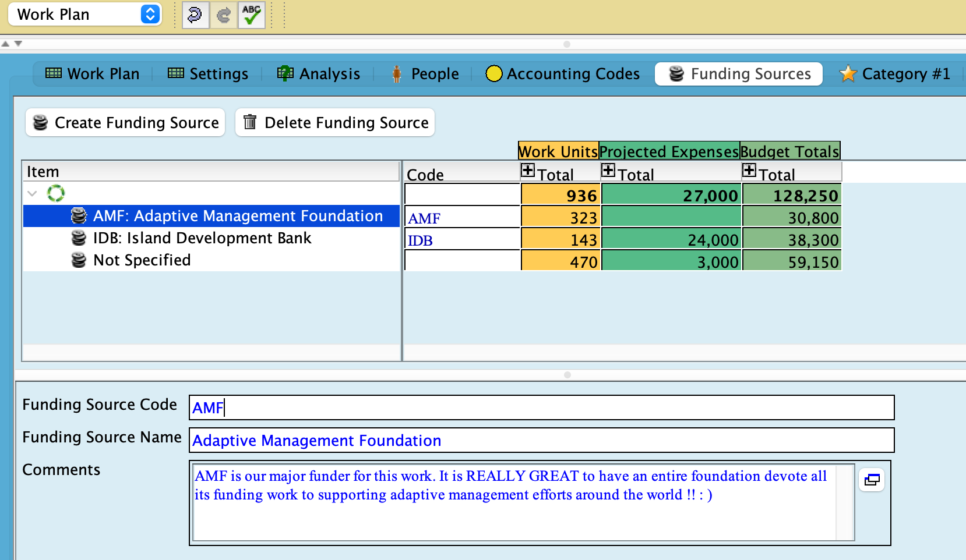Click the green circular root node icon
966x560 pixels.
point(56,193)
